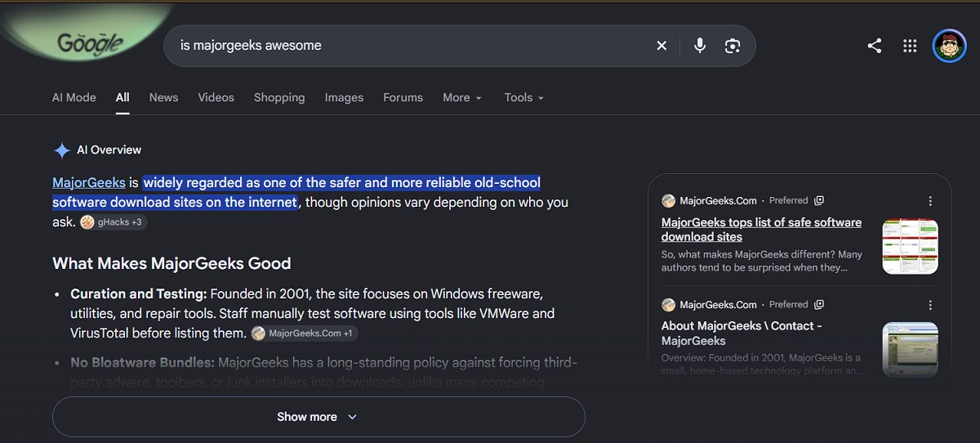Open options menu for 'MajorGeeks tops list' card
Viewport: 980px width, 443px height.
(x=930, y=200)
